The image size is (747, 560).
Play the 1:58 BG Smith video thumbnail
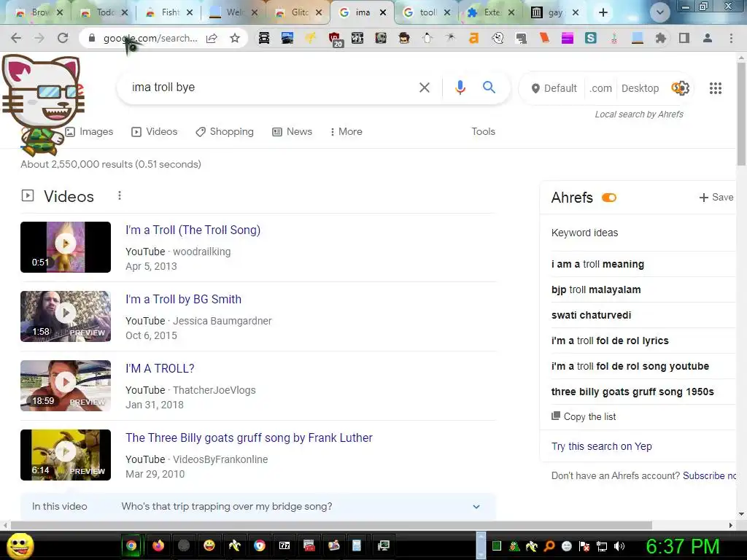pyautogui.click(x=66, y=316)
